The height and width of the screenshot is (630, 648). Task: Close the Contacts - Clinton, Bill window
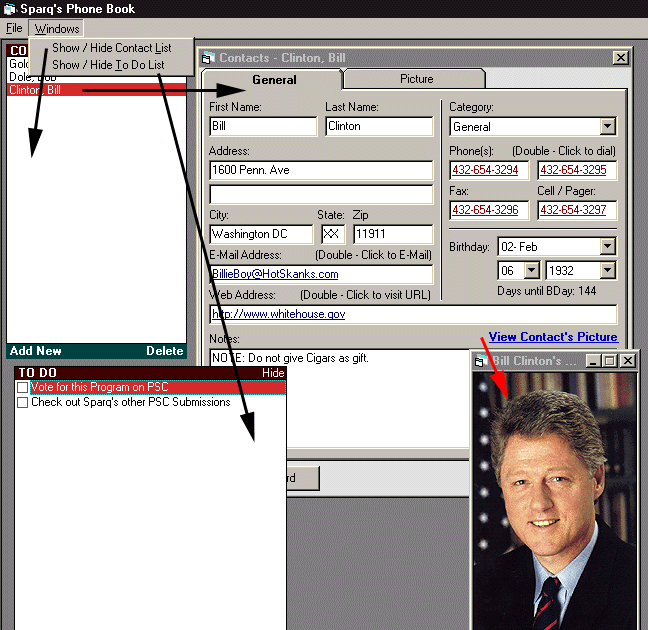pos(620,58)
